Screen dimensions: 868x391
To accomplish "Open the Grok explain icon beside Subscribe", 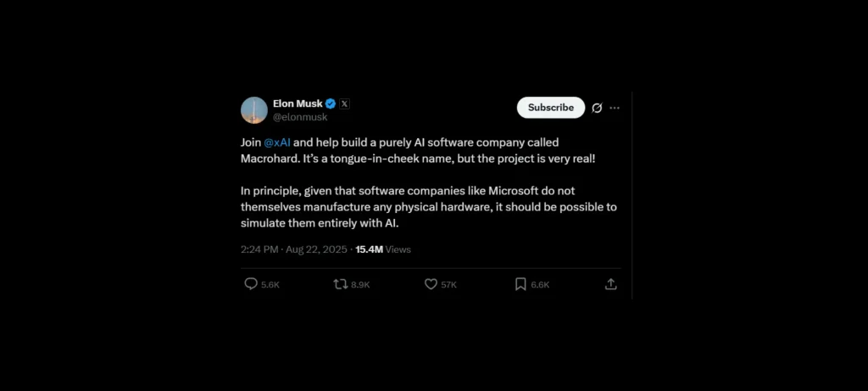I will point(597,108).
